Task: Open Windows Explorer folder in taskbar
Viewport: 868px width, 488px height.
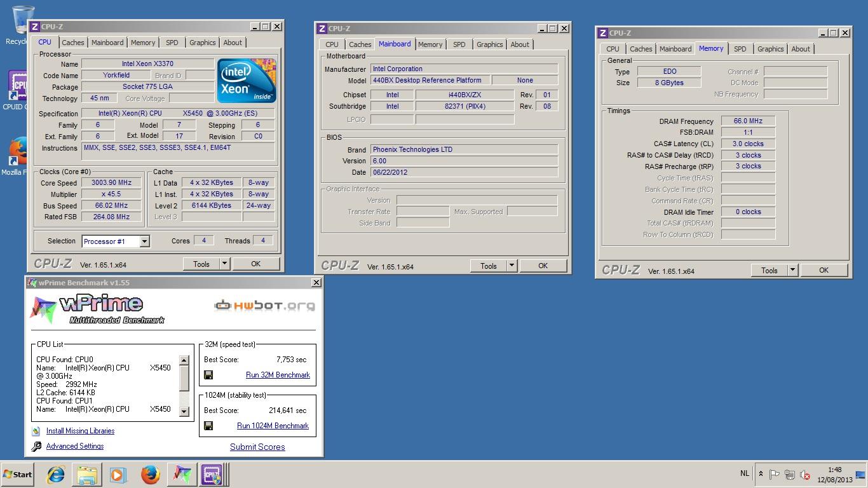Action: (x=87, y=475)
